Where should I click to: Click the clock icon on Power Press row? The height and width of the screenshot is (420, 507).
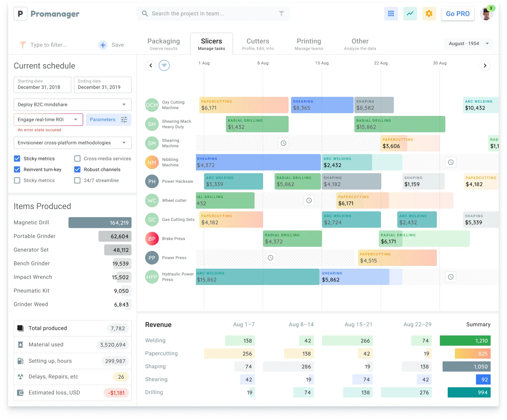point(270,258)
